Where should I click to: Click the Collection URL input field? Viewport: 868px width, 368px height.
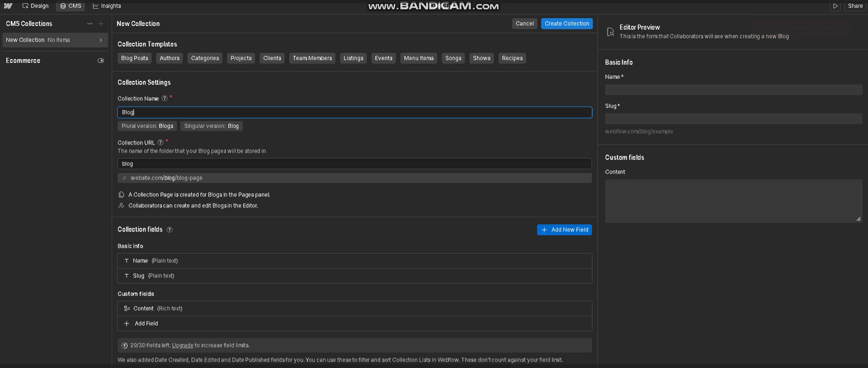coord(354,164)
